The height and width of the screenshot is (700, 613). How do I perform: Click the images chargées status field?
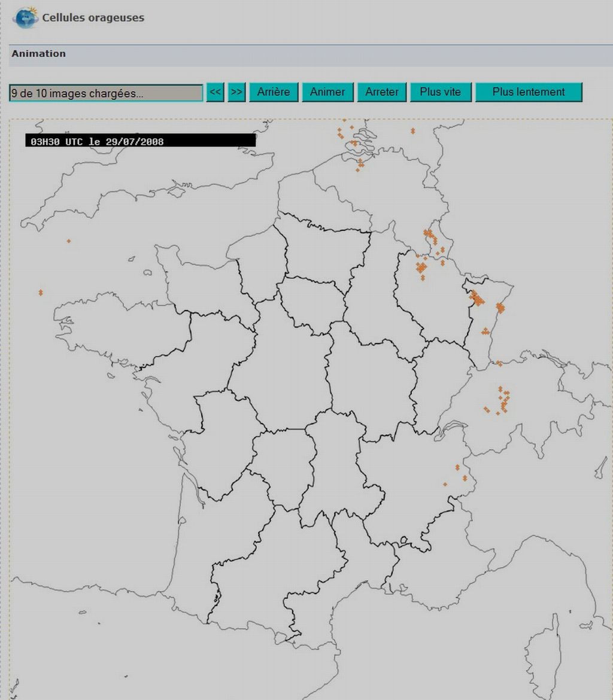coord(106,93)
